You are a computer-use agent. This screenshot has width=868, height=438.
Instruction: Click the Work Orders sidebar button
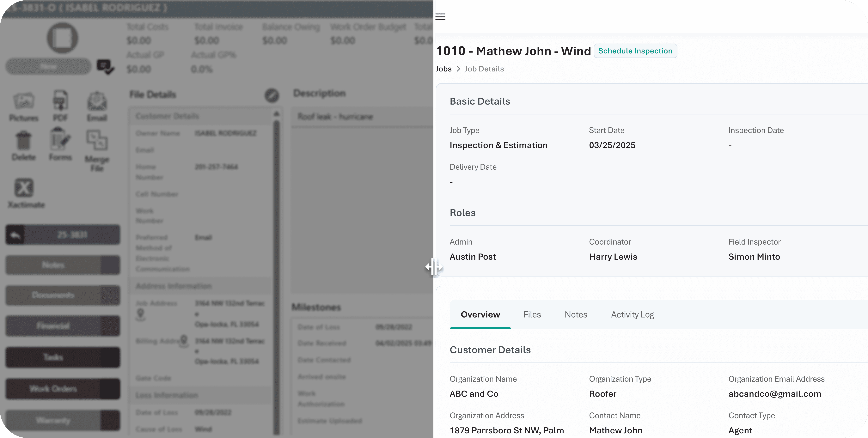(53, 389)
